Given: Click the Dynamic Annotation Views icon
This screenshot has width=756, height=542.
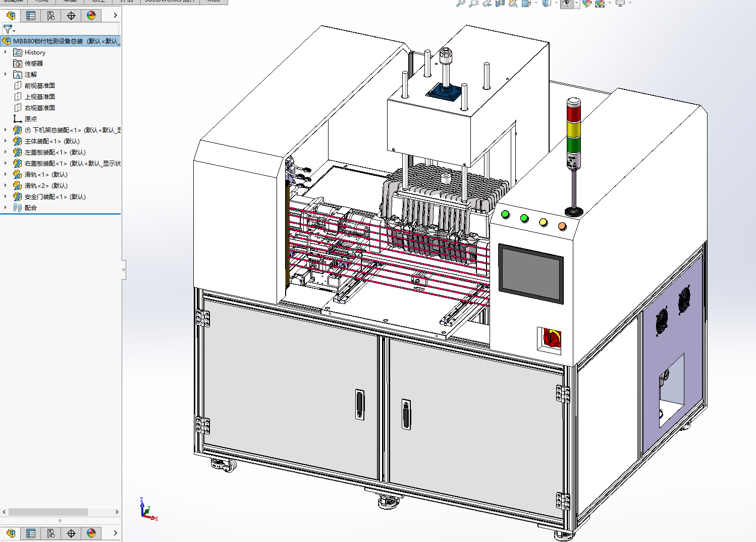Looking at the screenshot, I should coord(513,3).
